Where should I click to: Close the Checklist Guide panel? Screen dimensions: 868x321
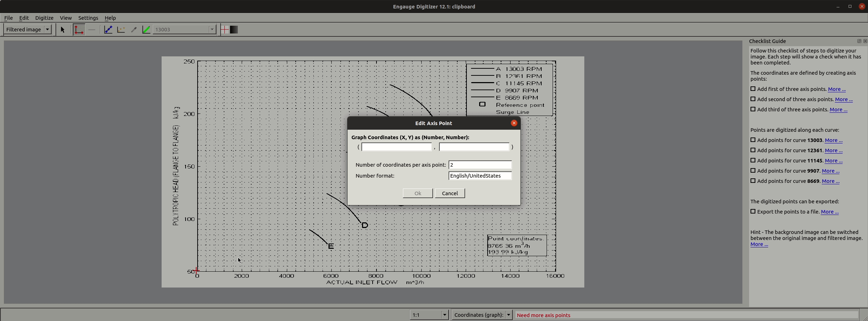pyautogui.click(x=865, y=41)
